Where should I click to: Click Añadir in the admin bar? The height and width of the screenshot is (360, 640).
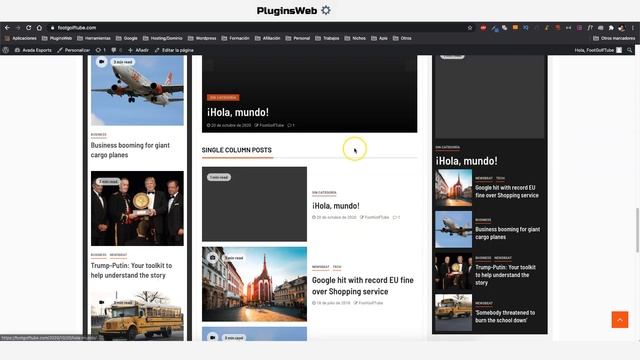138,50
